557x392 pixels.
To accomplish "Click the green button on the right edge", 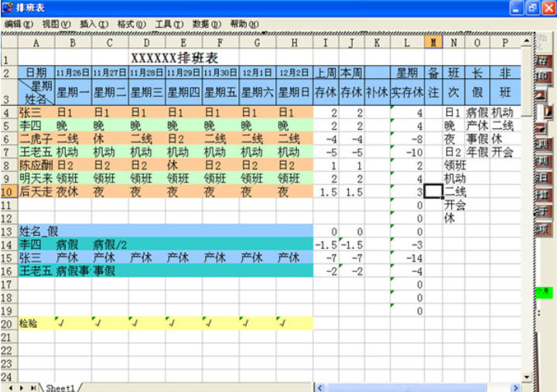I will (x=545, y=292).
